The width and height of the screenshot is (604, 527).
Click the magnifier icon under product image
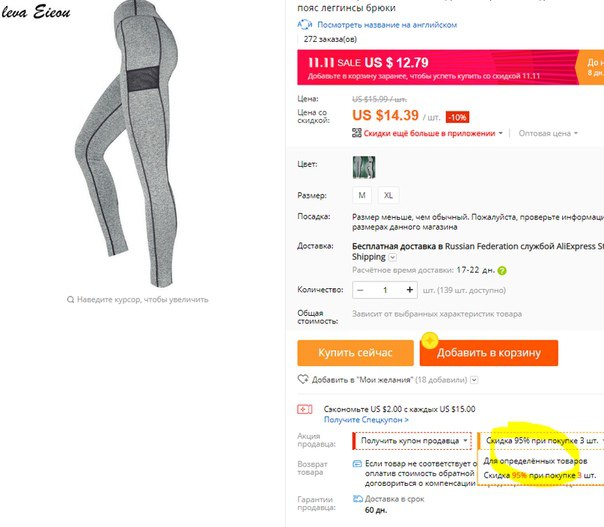click(x=70, y=299)
